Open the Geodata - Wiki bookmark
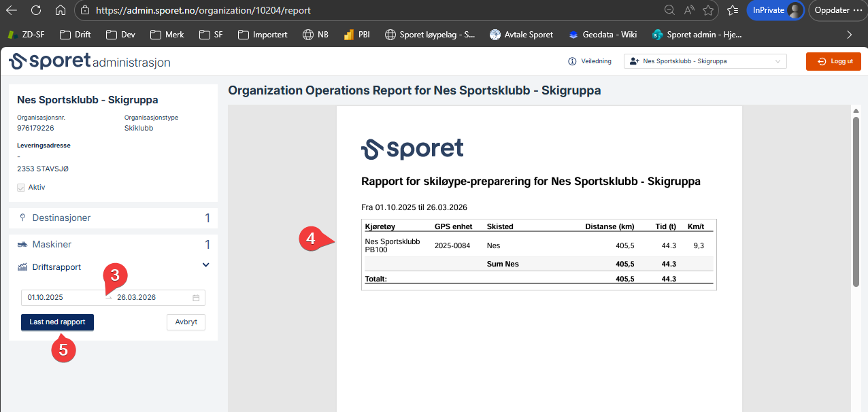Screen dimensions: 868x412 (602, 34)
